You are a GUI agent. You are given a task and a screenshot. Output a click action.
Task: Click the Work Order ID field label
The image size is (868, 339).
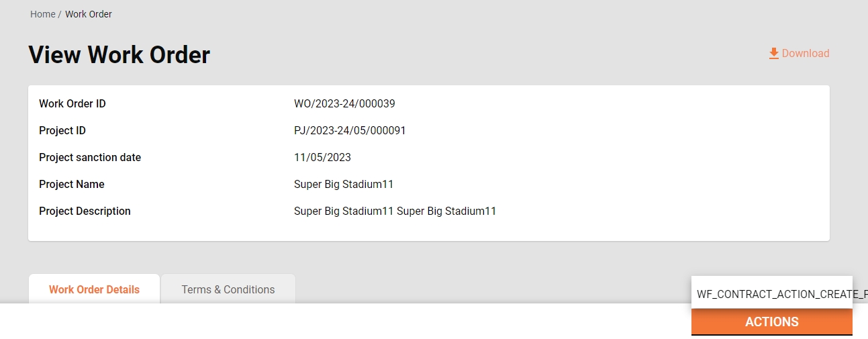73,104
